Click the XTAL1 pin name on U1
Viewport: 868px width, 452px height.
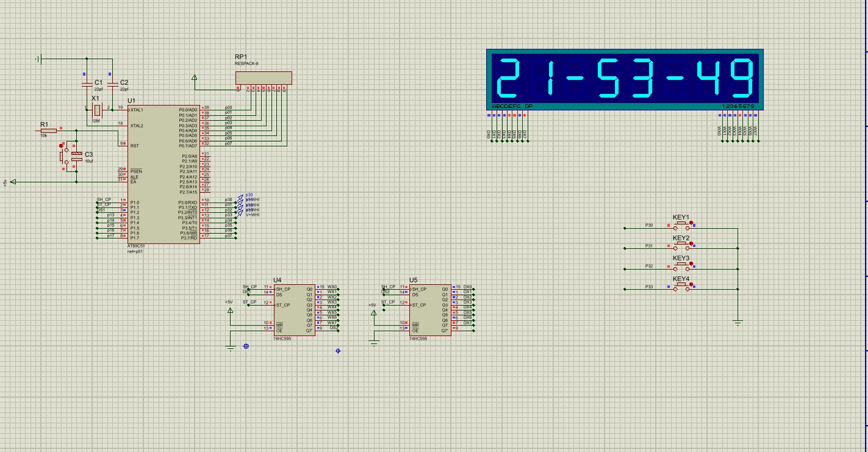tap(137, 110)
